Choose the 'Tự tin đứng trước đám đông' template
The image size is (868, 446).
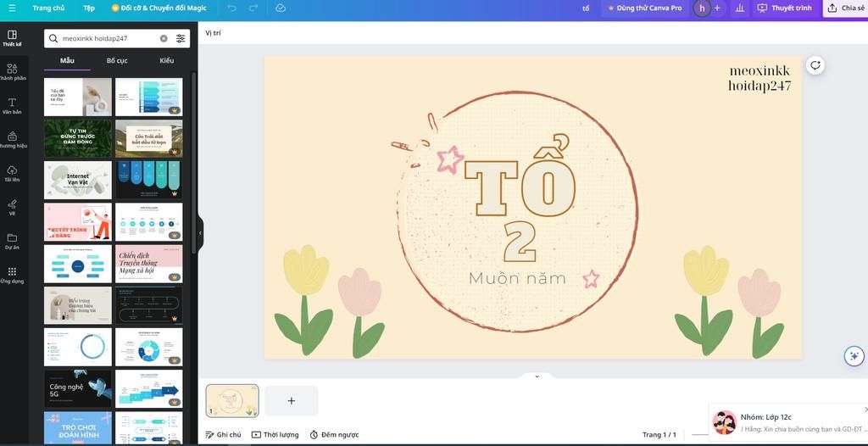coord(77,138)
